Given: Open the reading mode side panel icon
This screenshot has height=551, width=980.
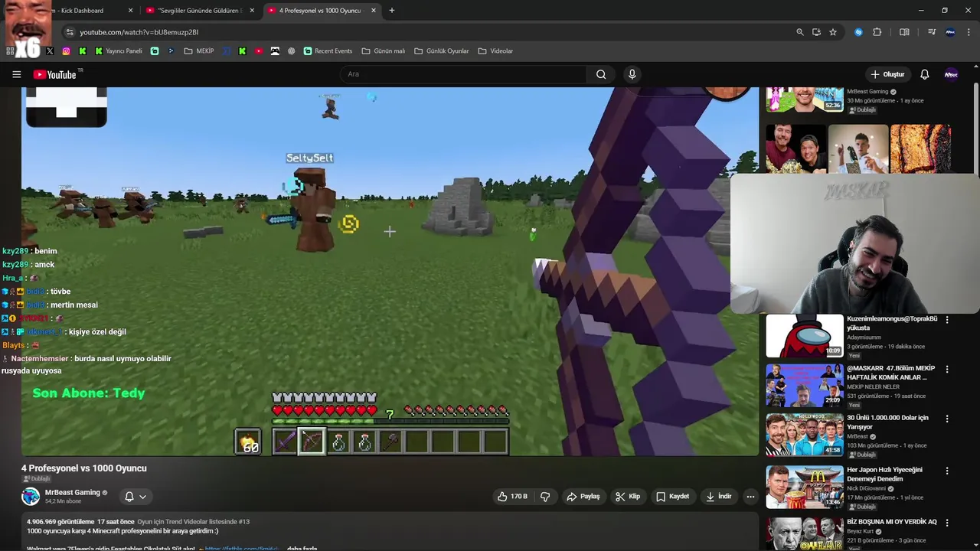Looking at the screenshot, I should coord(904,32).
